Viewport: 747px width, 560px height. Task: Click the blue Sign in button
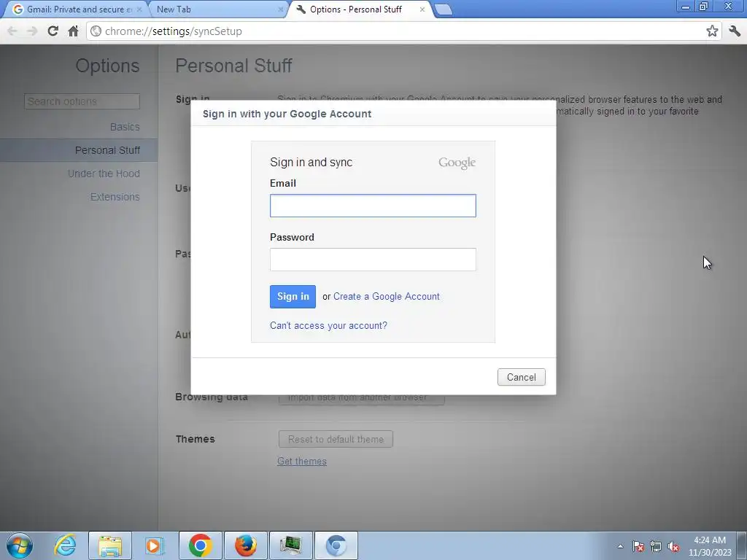[x=293, y=297]
